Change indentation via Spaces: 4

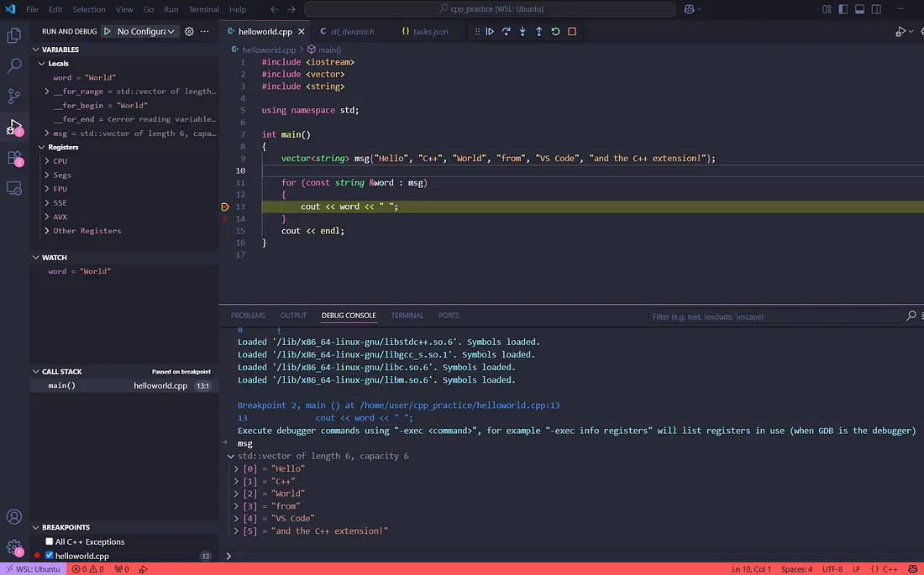click(796, 569)
